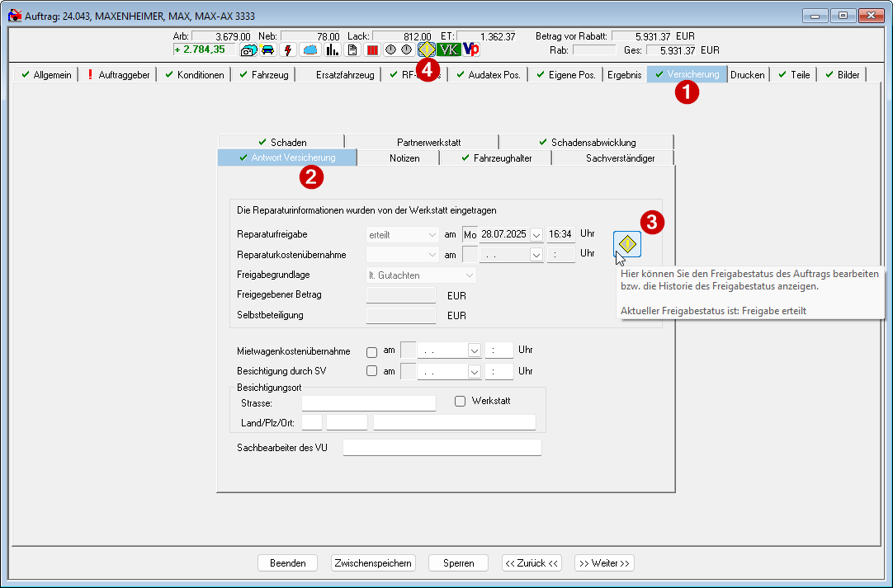
Task: Click the Selbstbeteiligung amount field
Action: click(401, 315)
